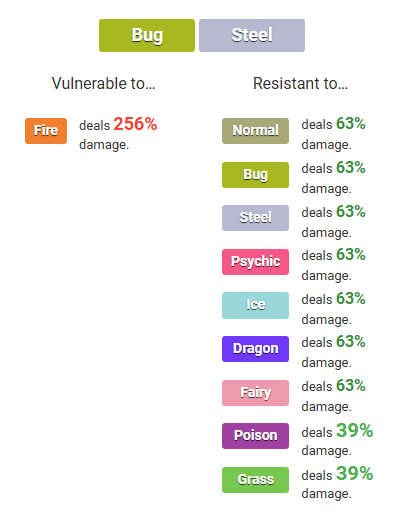The width and height of the screenshot is (408, 521).
Task: Select the pink Psychic type tag
Action: coord(255,262)
